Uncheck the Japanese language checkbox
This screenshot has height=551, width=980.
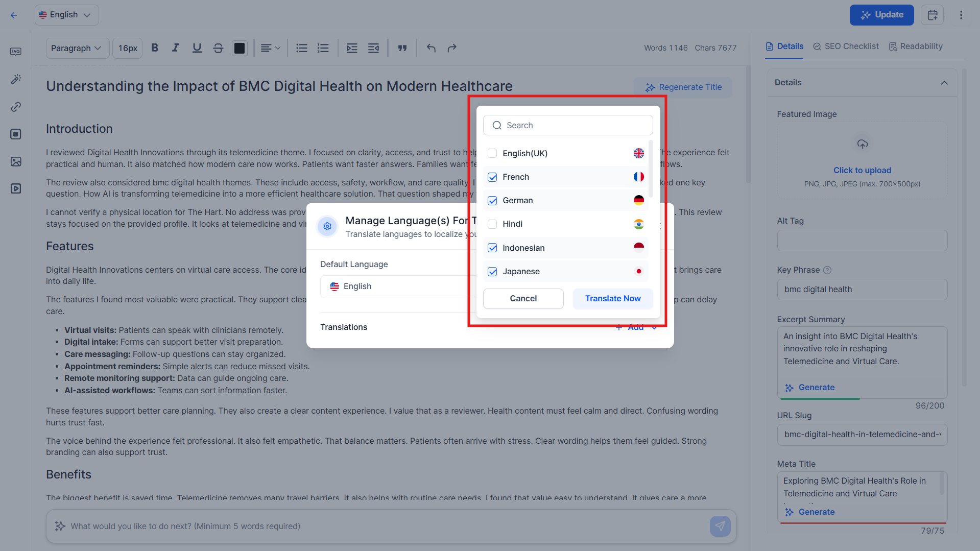pos(492,272)
